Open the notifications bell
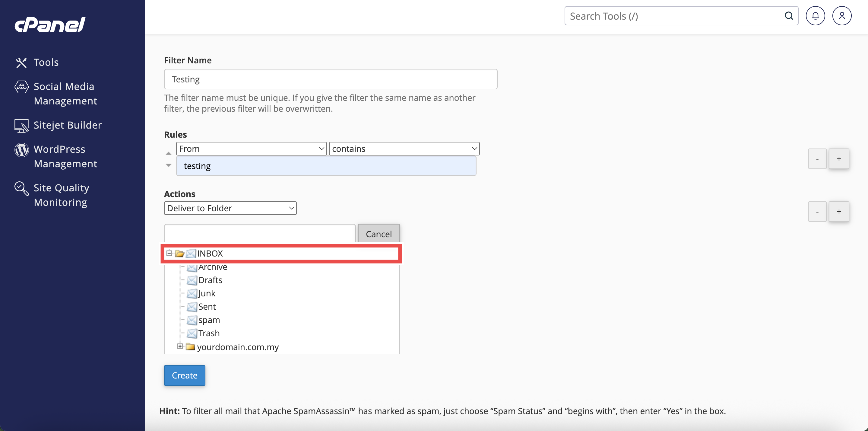Viewport: 868px width, 431px height. [x=815, y=16]
